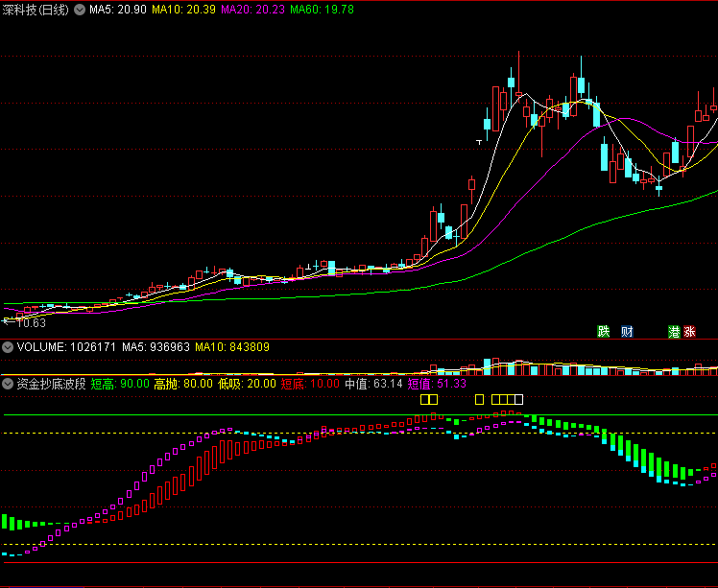Open the dropdown next to 深科技(日线)

click(80, 10)
